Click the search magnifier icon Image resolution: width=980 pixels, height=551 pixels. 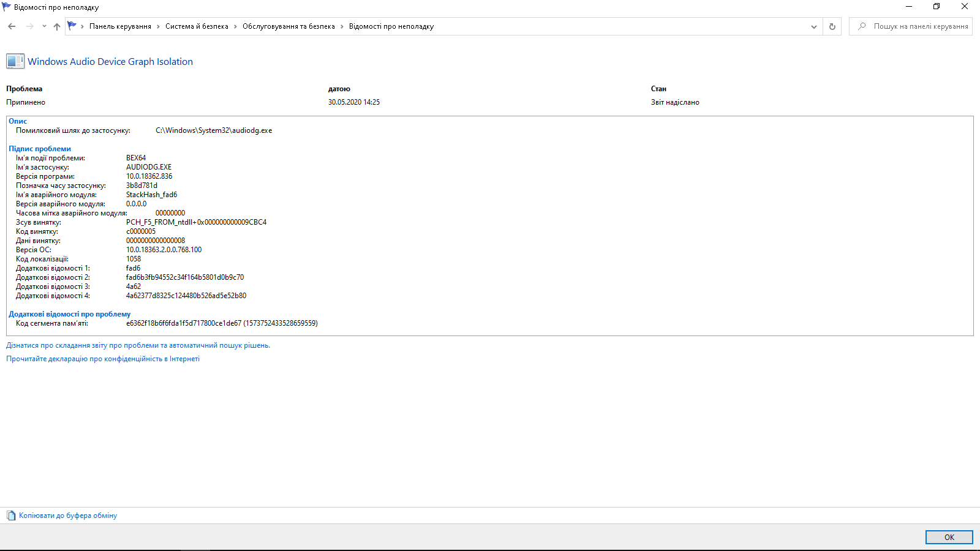pyautogui.click(x=862, y=26)
